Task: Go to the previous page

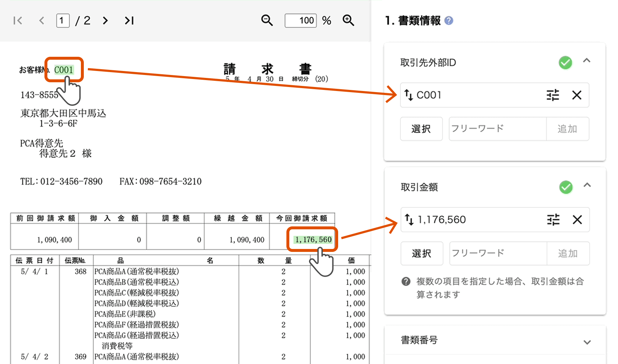Action: (42, 21)
